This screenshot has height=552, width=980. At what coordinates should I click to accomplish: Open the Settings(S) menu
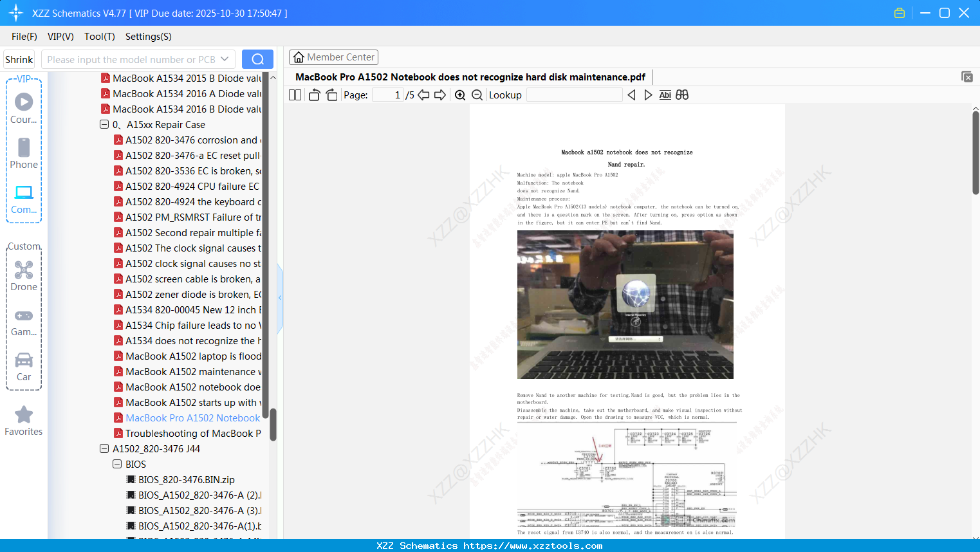coord(149,37)
